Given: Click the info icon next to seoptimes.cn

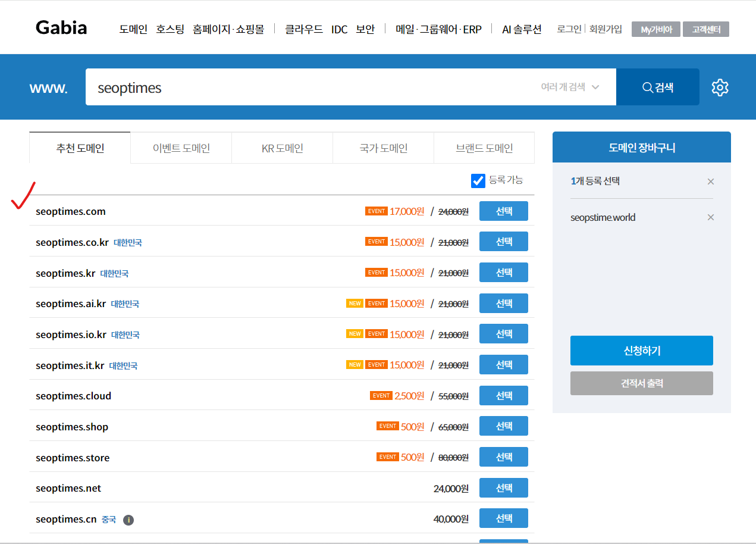Looking at the screenshot, I should (x=128, y=520).
